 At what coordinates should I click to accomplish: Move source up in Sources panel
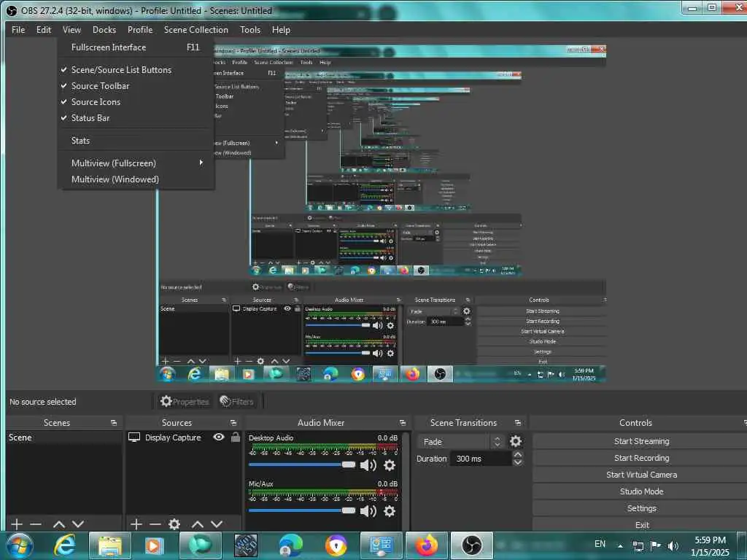198,524
